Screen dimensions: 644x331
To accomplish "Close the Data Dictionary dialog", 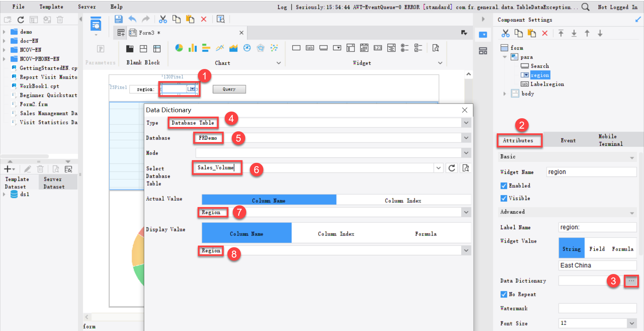I will click(x=465, y=110).
